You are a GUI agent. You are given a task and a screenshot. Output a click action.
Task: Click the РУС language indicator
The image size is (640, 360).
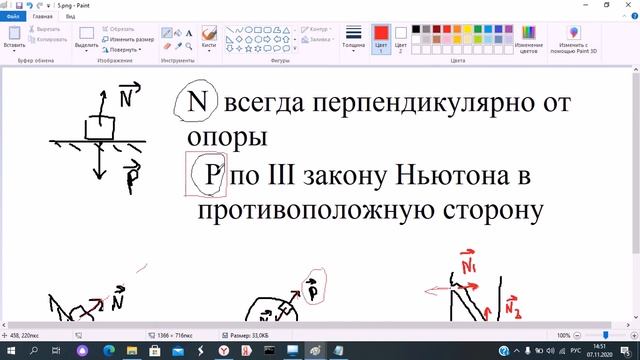576,351
